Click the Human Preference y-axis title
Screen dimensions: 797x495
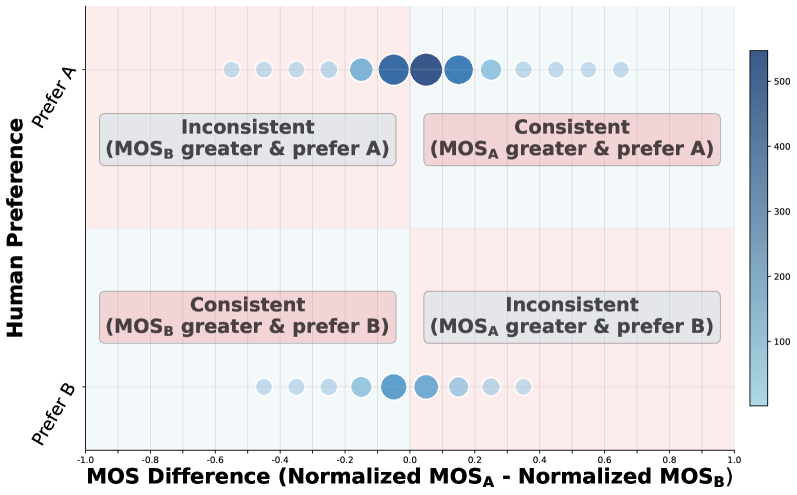(x=17, y=228)
